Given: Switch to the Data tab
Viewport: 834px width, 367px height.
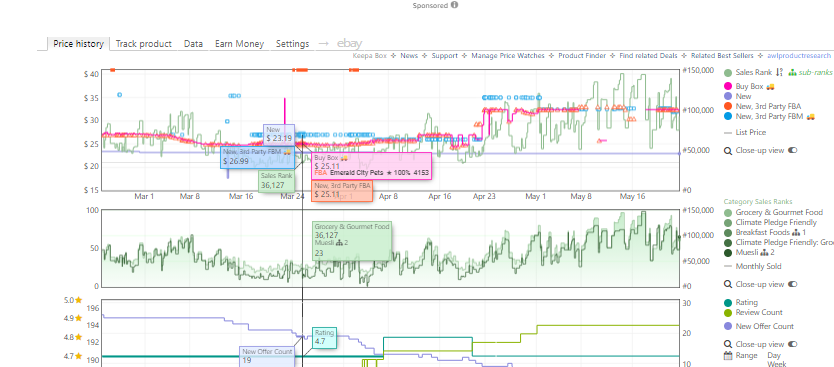Looking at the screenshot, I should coord(193,44).
